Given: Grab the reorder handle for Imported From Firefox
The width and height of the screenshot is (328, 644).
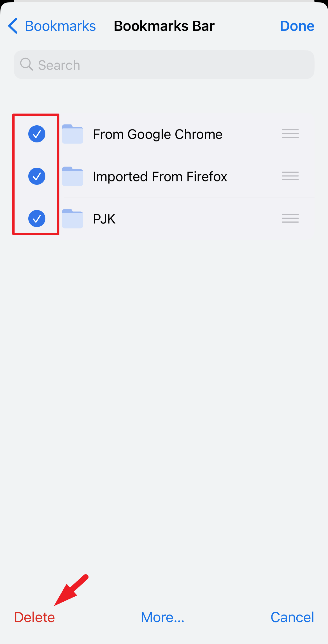Looking at the screenshot, I should (x=290, y=176).
